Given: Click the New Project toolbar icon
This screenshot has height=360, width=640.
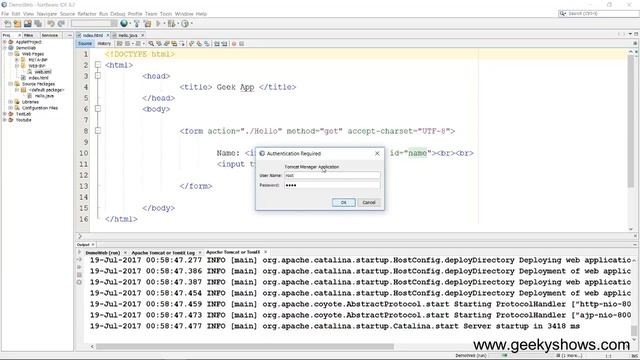Looking at the screenshot, I should [x=17, y=24].
